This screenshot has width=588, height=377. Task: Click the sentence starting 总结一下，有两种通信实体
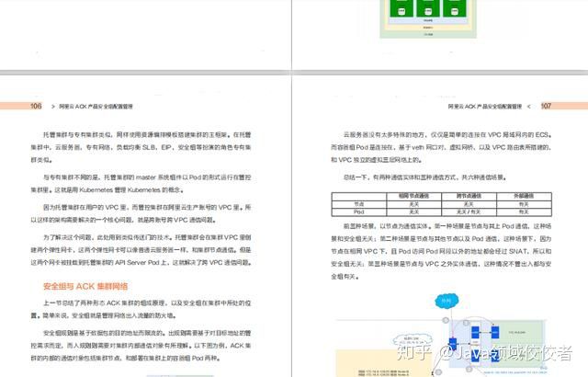(425, 177)
